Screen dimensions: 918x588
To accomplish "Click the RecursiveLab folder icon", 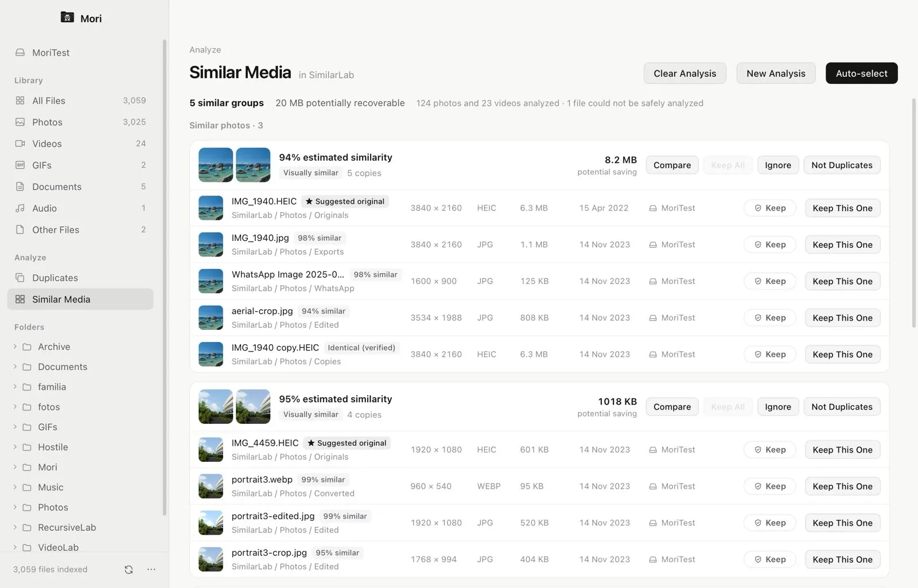I will tap(27, 528).
